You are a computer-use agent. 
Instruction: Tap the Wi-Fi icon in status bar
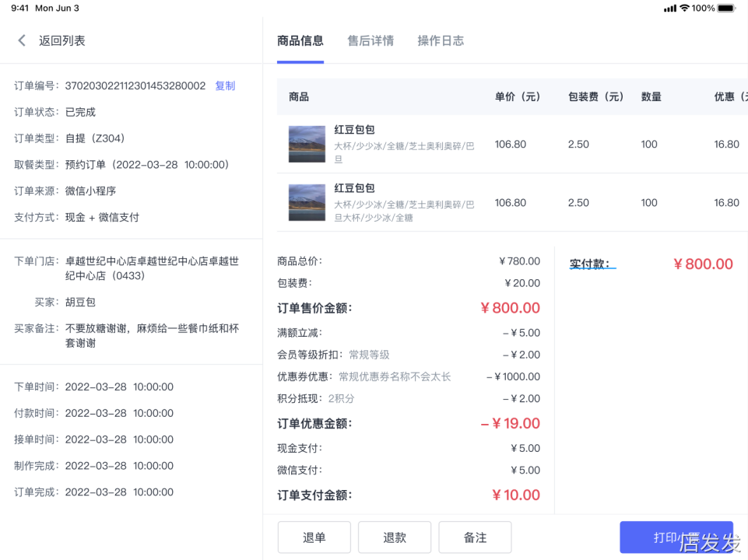click(x=684, y=8)
